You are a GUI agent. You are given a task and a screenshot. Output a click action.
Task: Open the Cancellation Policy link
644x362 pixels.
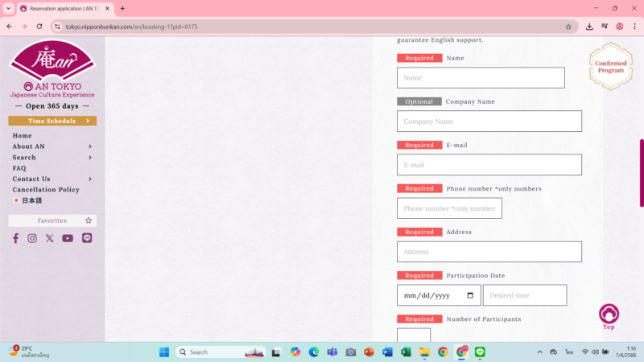46,190
